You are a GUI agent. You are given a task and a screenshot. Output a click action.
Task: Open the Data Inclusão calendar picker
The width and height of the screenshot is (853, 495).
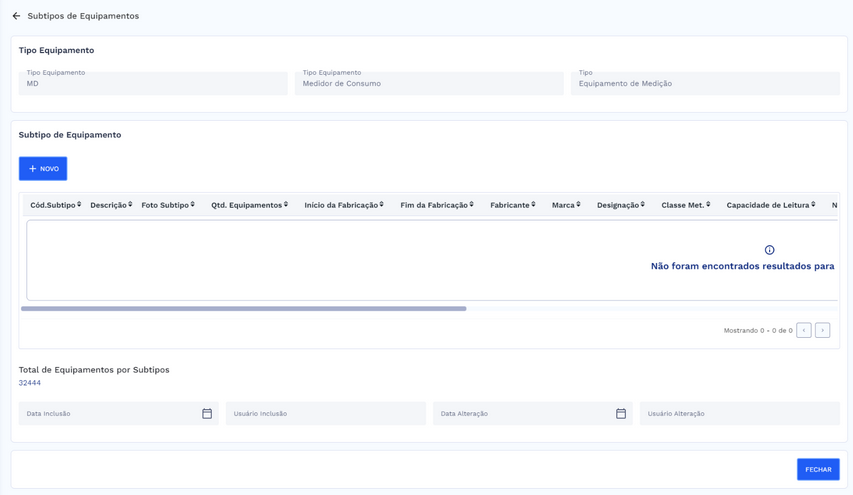point(207,413)
